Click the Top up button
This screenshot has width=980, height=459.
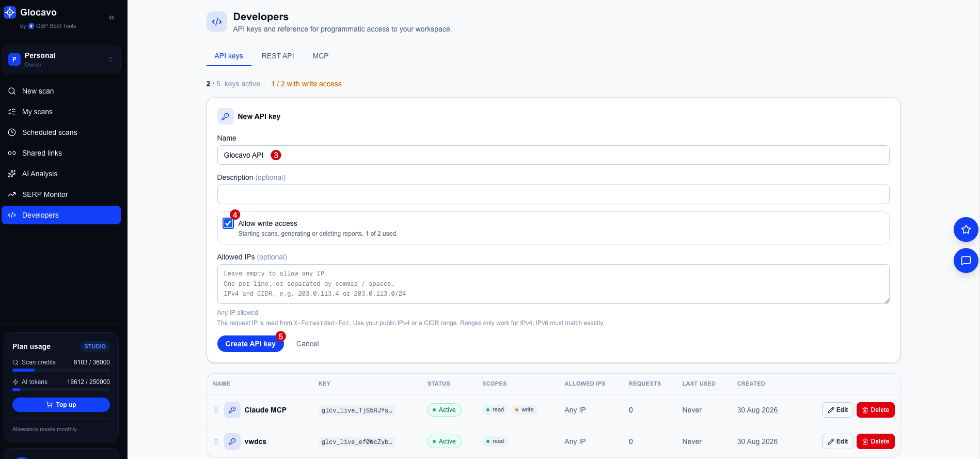pos(61,405)
